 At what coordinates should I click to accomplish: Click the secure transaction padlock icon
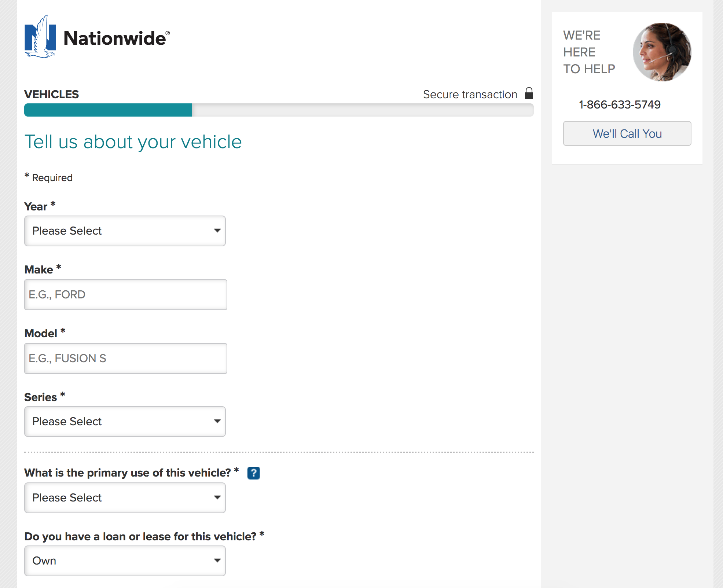[529, 93]
